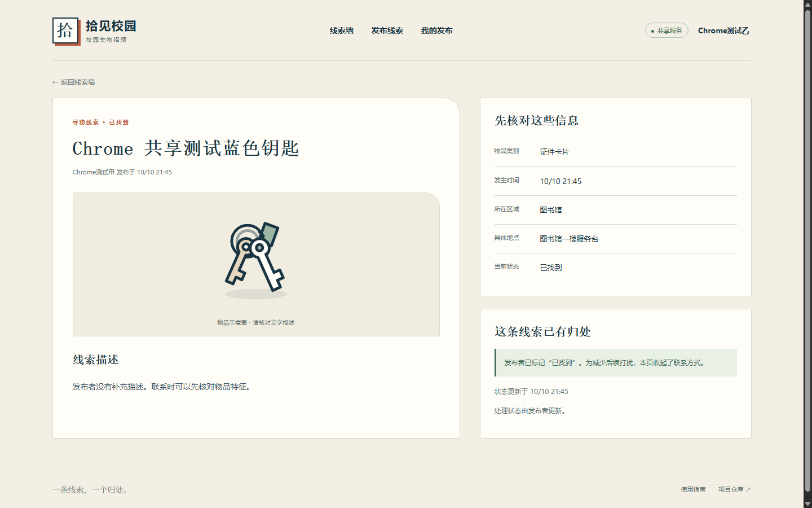Click the 物品示意图 caption
The image size is (812, 508).
pos(256,323)
